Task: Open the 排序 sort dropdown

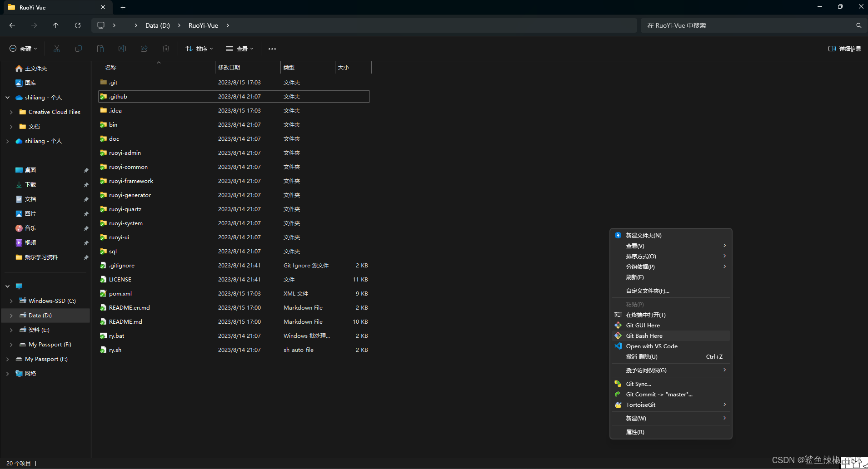Action: (x=199, y=49)
